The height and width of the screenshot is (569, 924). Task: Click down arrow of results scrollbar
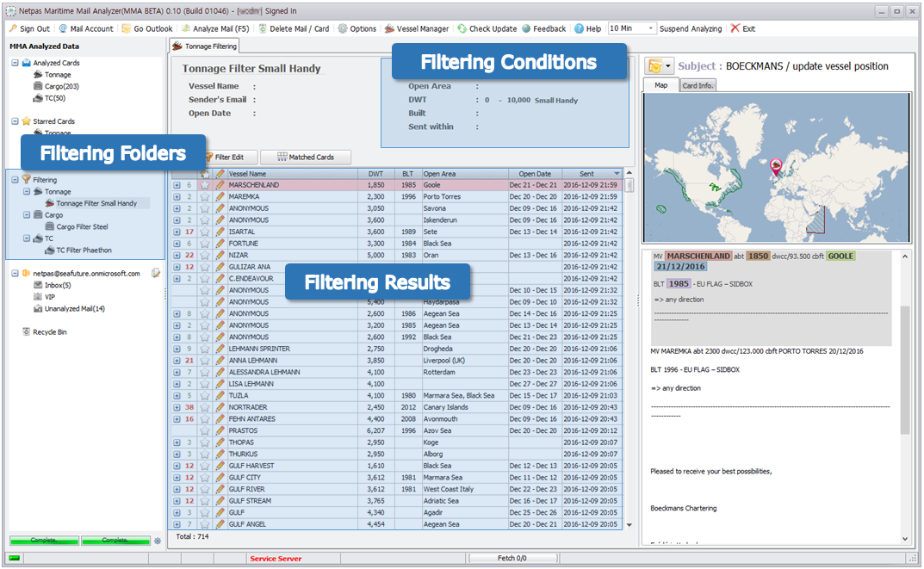click(629, 525)
